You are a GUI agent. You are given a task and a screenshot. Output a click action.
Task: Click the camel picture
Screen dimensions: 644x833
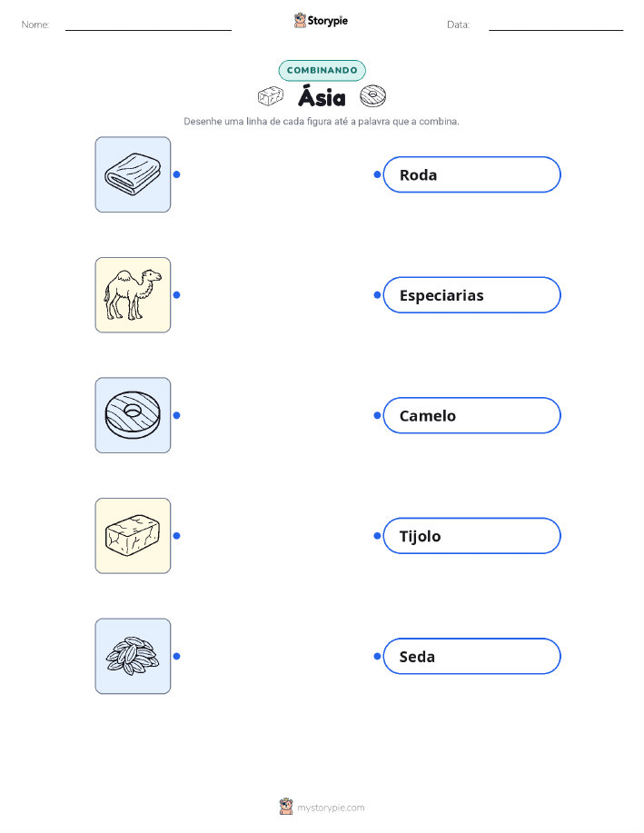coord(133,295)
